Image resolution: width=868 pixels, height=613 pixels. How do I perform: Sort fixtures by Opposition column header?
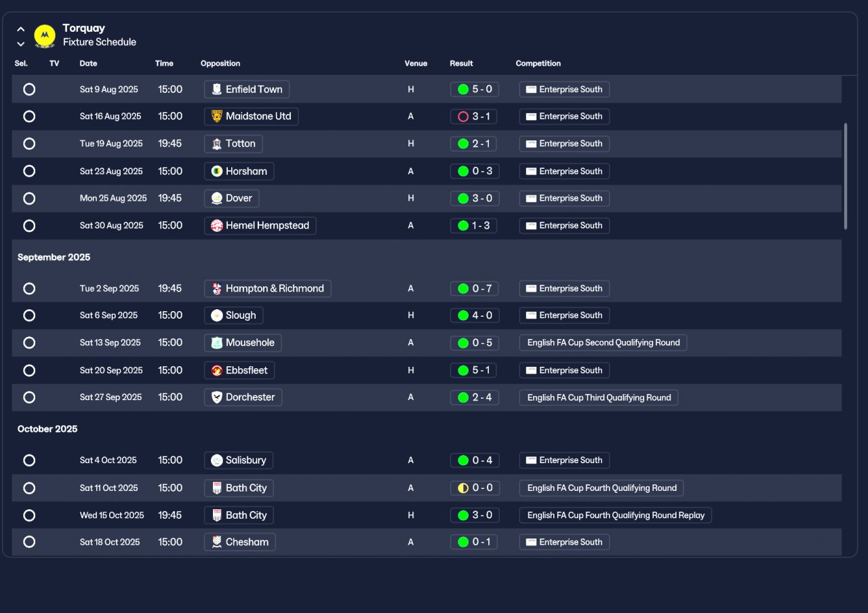pyautogui.click(x=220, y=63)
